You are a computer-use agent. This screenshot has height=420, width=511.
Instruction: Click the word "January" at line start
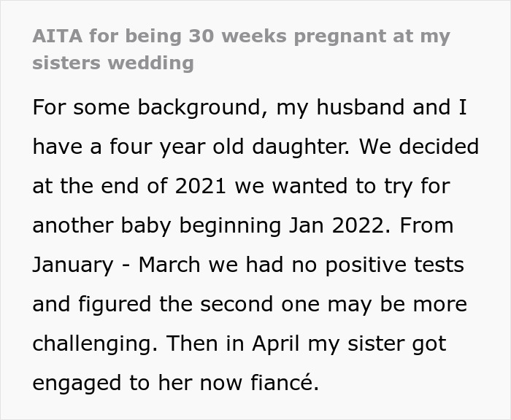73,265
